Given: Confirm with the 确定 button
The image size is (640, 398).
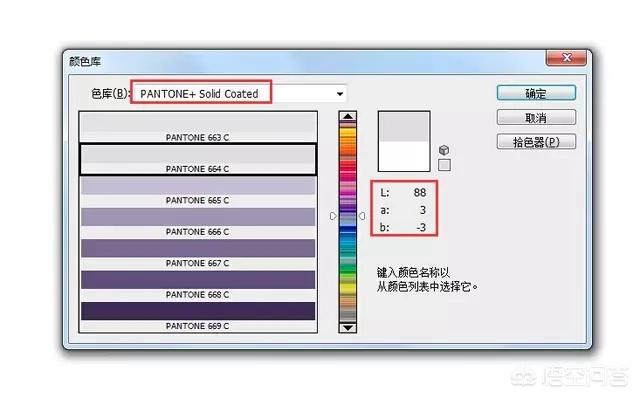Looking at the screenshot, I should coord(536,93).
